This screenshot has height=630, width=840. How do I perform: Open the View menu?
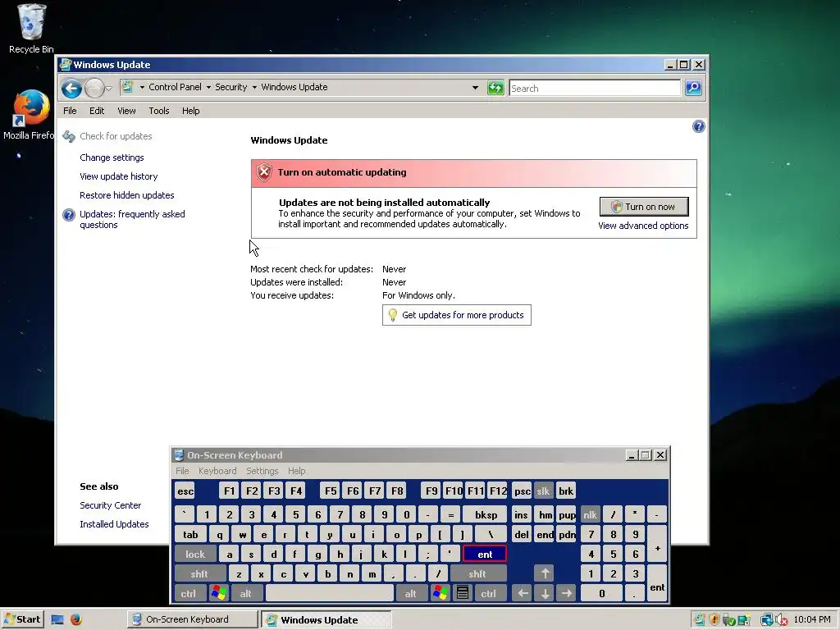[x=126, y=111]
